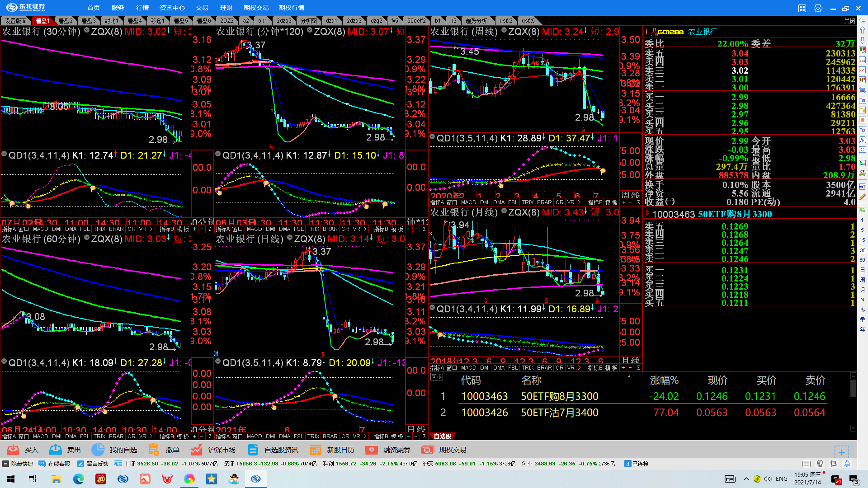
Task: Toggle the 同步 sync box above watchlist
Action: [x=436, y=377]
